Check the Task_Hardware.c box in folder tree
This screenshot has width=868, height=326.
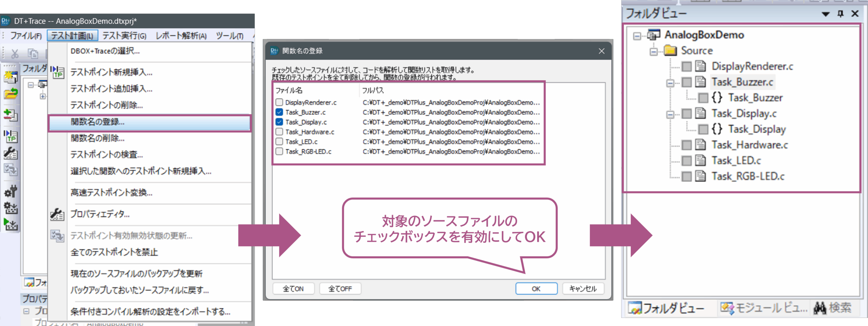point(687,145)
